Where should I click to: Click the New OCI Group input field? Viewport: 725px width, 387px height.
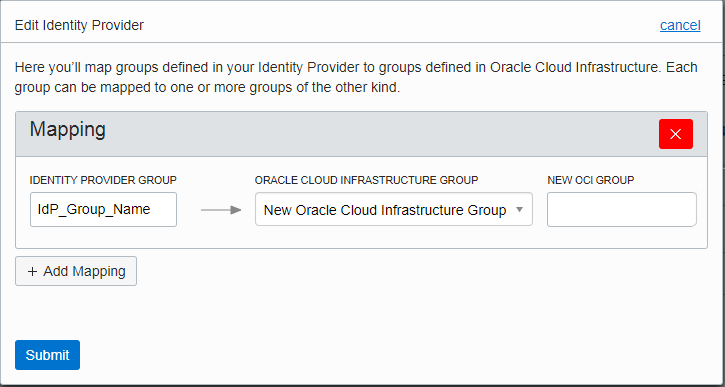click(621, 209)
